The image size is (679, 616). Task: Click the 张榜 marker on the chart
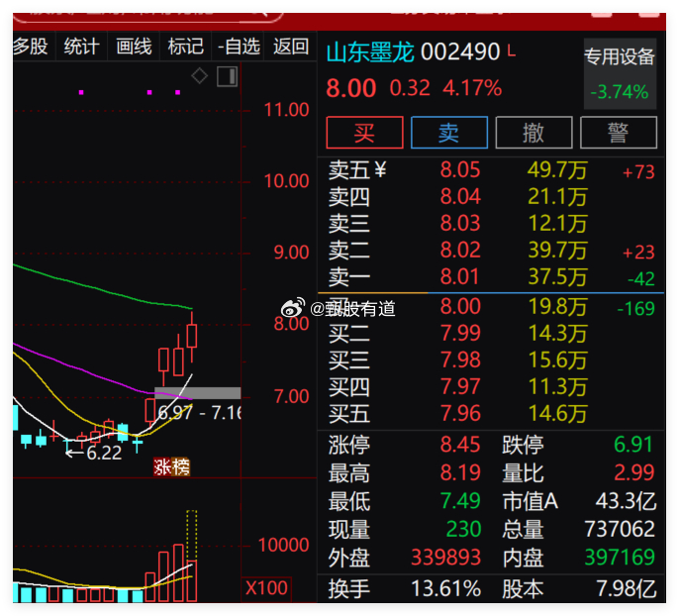click(172, 467)
